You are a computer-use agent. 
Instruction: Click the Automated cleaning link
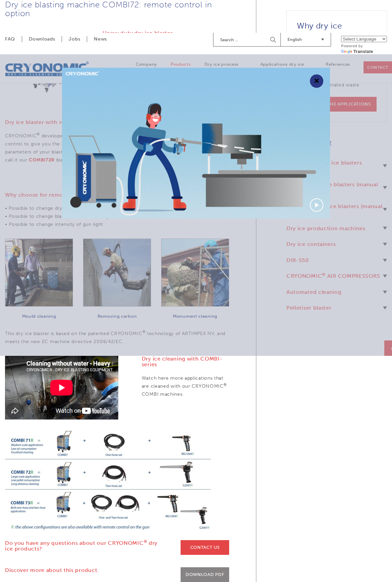click(314, 292)
